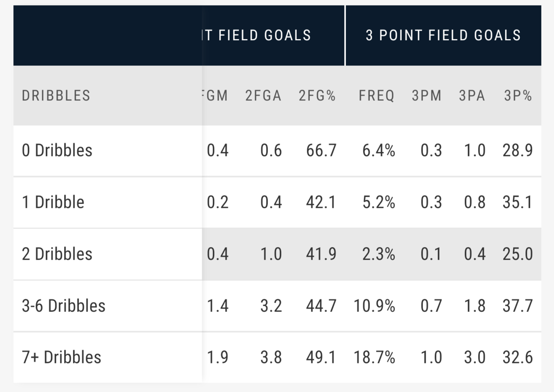Click the 37.7 three-point percentage cell

(518, 305)
